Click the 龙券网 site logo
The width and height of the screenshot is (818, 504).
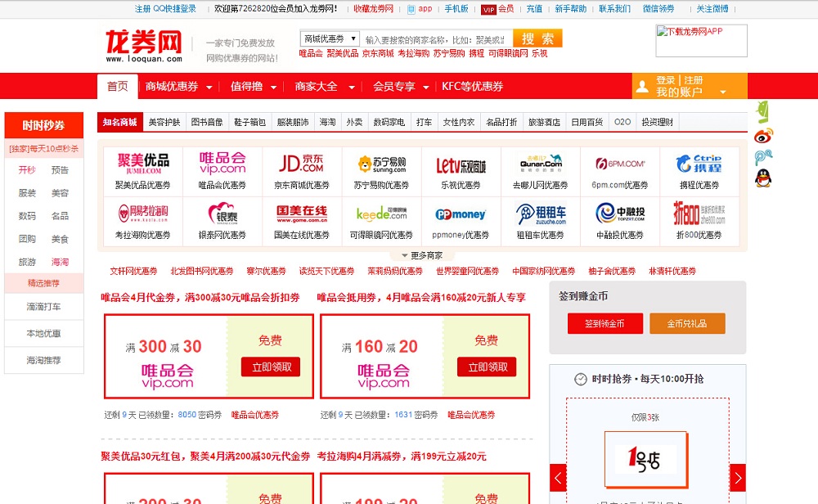(x=144, y=46)
